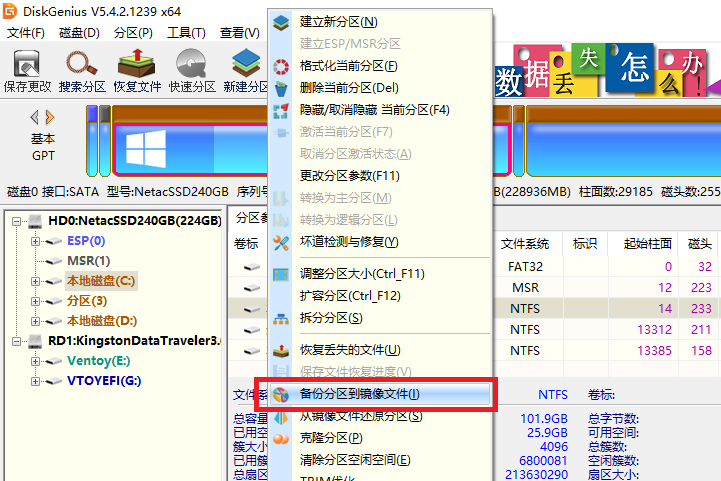Click the 恢复丢失的文件 icon in menu
The width and height of the screenshot is (721, 481).
point(281,351)
